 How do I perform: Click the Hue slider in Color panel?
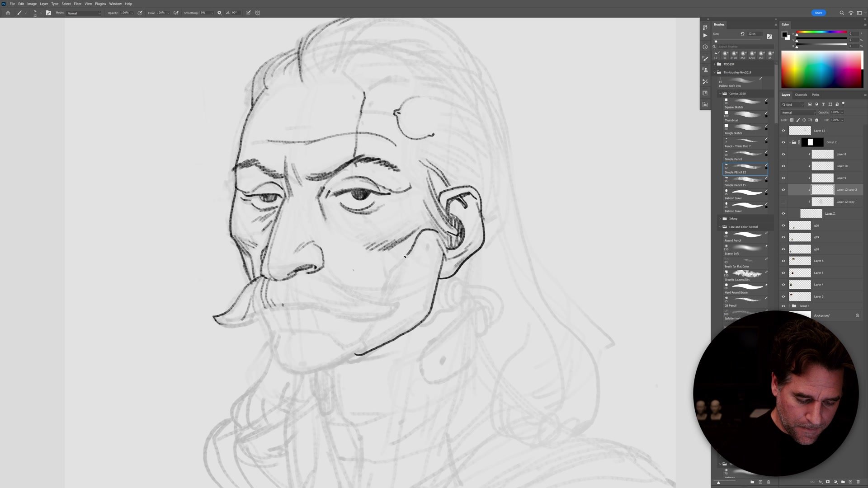[821, 33]
